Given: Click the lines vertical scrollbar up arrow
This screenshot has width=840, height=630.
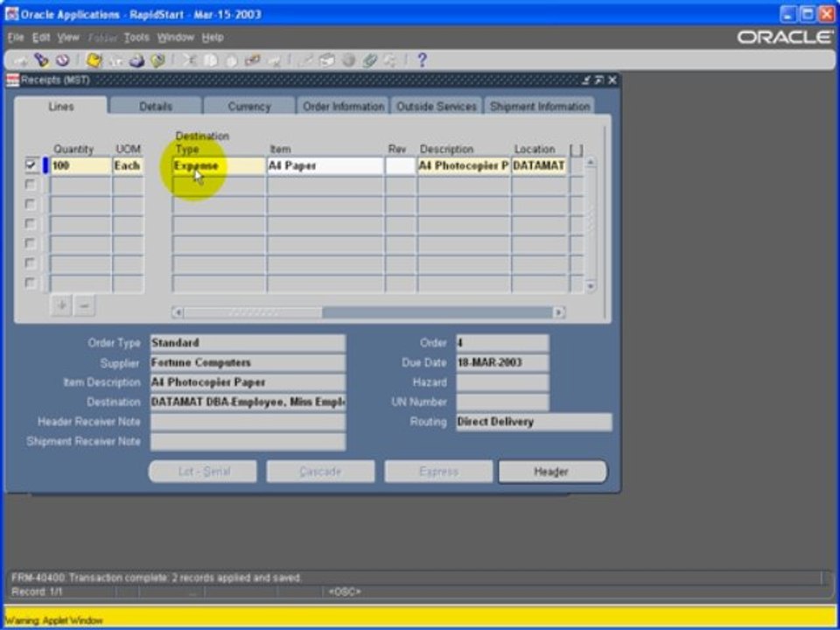Looking at the screenshot, I should tap(591, 163).
